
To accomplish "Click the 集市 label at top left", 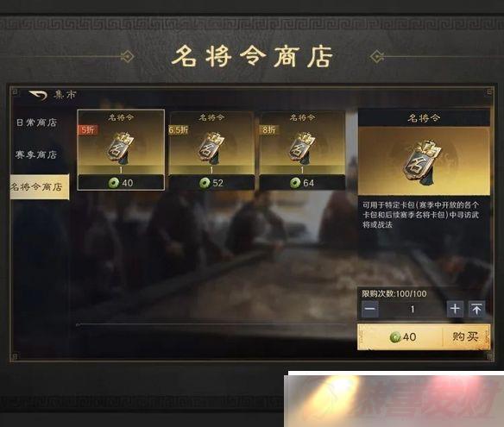I will pyautogui.click(x=65, y=95).
